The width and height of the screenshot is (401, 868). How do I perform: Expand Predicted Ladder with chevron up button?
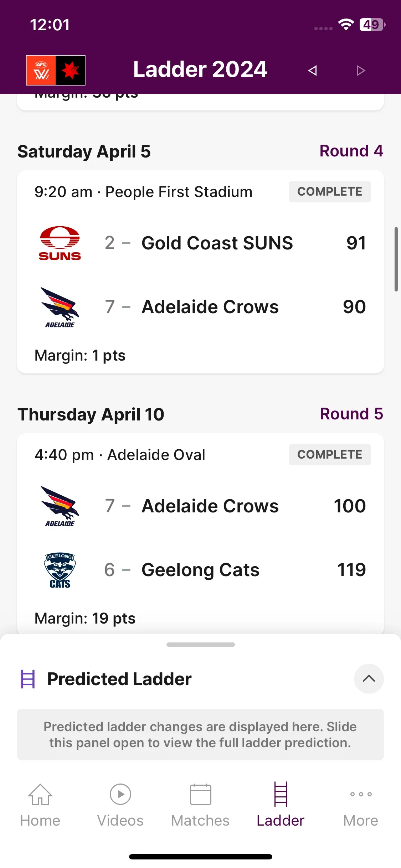[369, 679]
